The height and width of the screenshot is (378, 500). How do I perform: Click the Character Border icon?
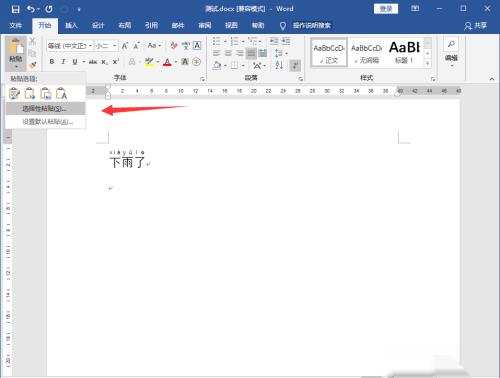click(197, 46)
